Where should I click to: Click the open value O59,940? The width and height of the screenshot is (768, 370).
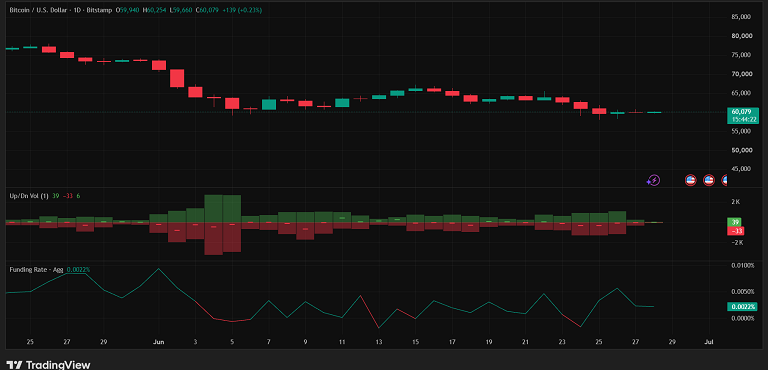click(128, 9)
